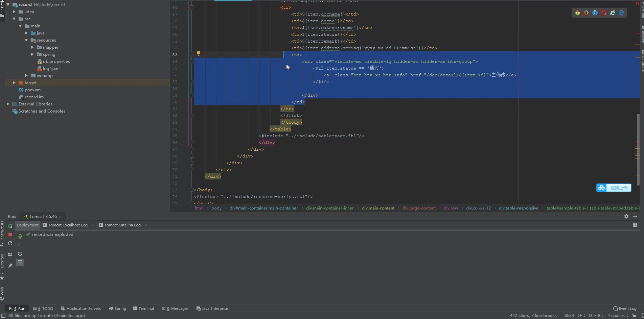Image resolution: width=644 pixels, height=319 pixels.
Task: Click the restore layout icon in Run sidebar
Action: coord(10,254)
